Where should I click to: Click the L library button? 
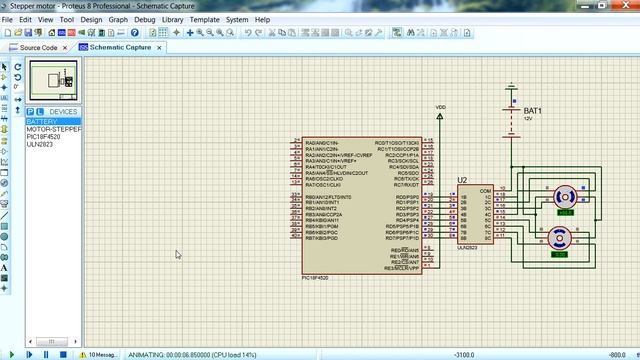(40, 112)
